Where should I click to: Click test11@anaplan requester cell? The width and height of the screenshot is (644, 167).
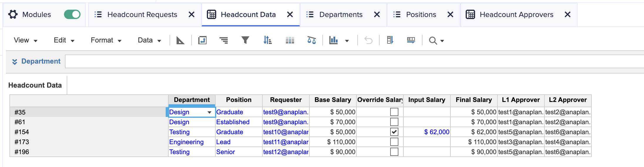[x=286, y=142]
